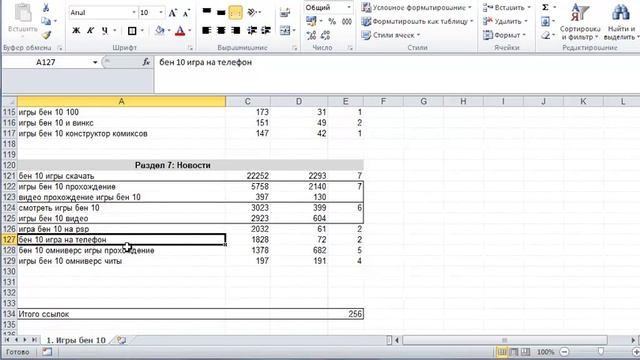Click Decrease Indent icon

[x=252, y=30]
